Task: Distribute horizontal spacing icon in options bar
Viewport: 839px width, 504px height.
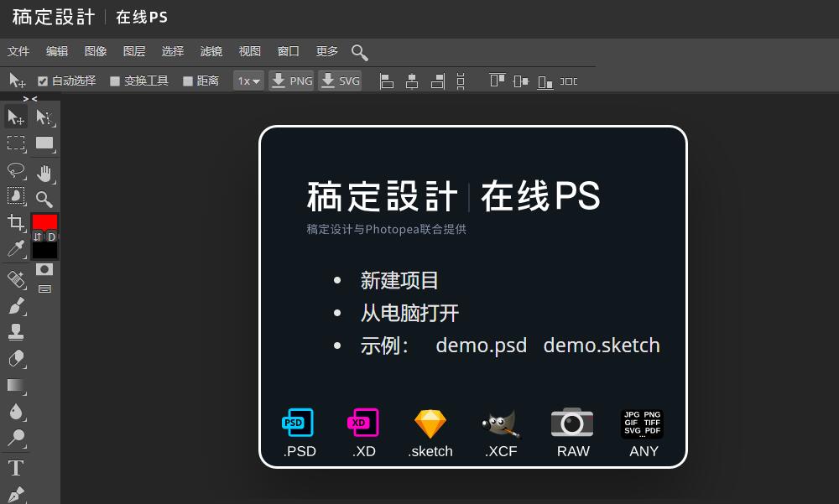Action: (568, 81)
